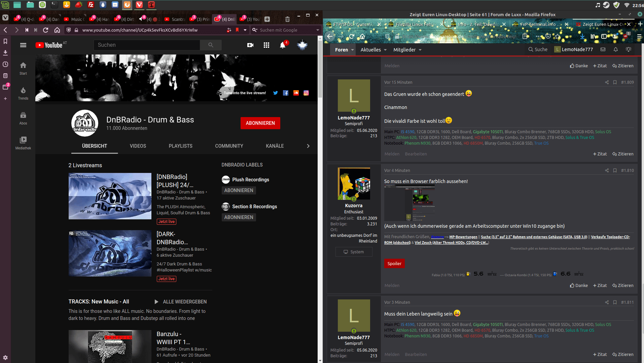Select Vivaldi tab Scantra

coord(175,19)
